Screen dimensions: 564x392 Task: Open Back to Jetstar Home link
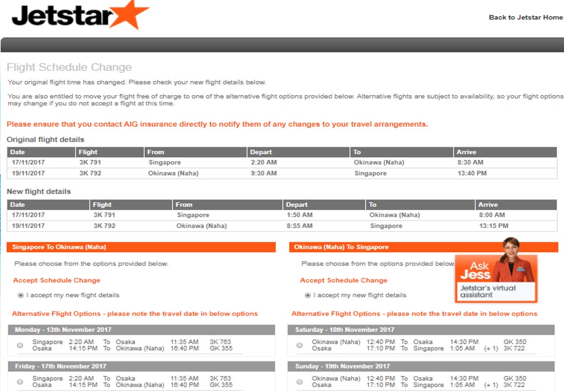[x=525, y=17]
